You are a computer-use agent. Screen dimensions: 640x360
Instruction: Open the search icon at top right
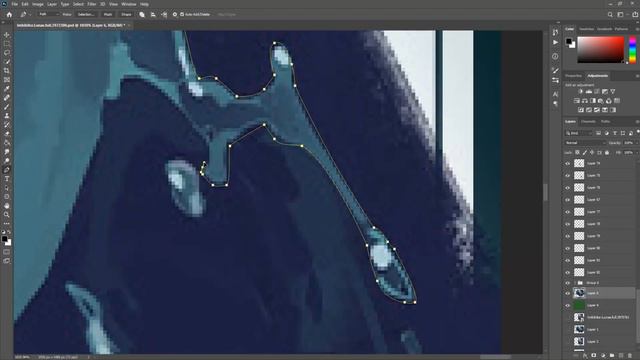coord(610,15)
